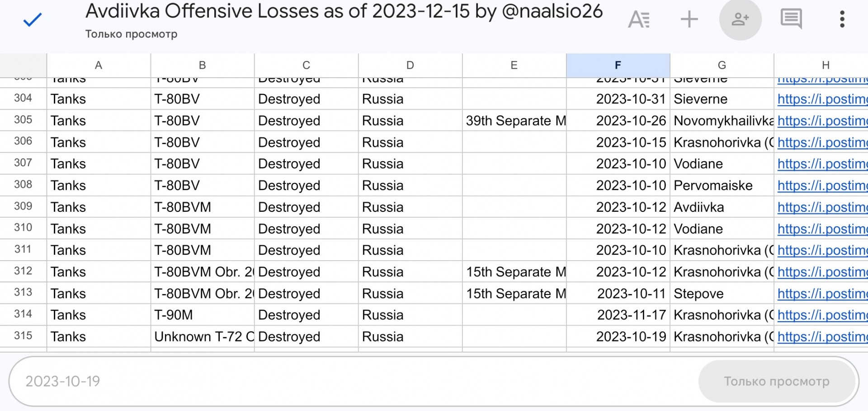Image resolution: width=868 pixels, height=411 pixels.
Task: Open the three-dot more options menu
Action: tap(842, 19)
